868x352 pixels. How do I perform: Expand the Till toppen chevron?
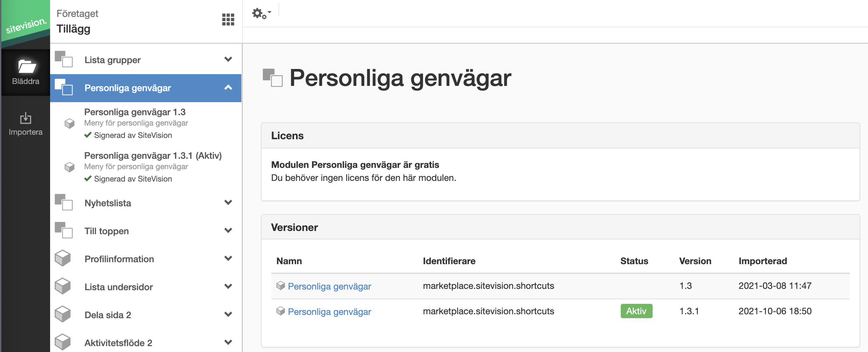[x=228, y=230]
